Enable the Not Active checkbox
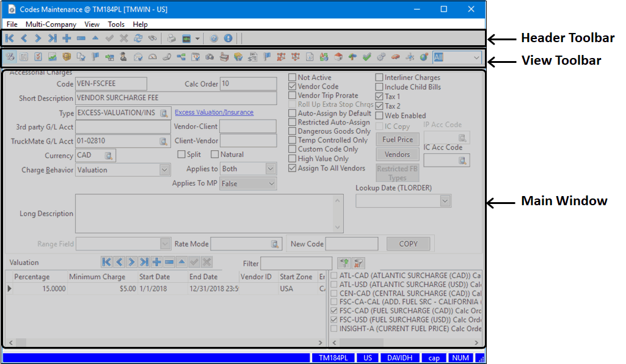 point(293,78)
